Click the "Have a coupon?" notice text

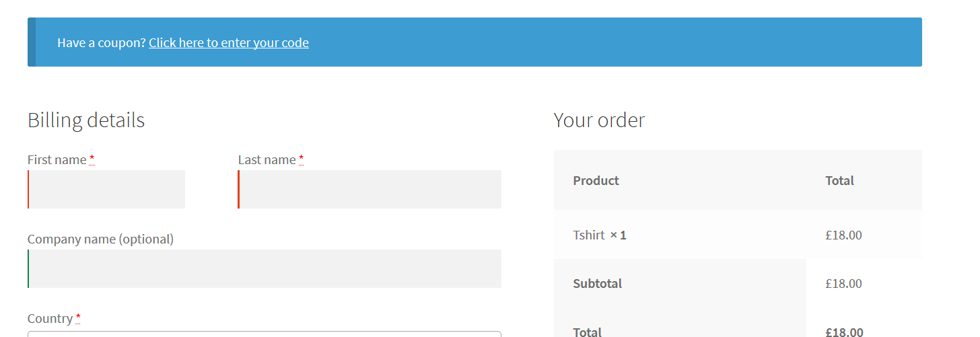click(x=102, y=42)
